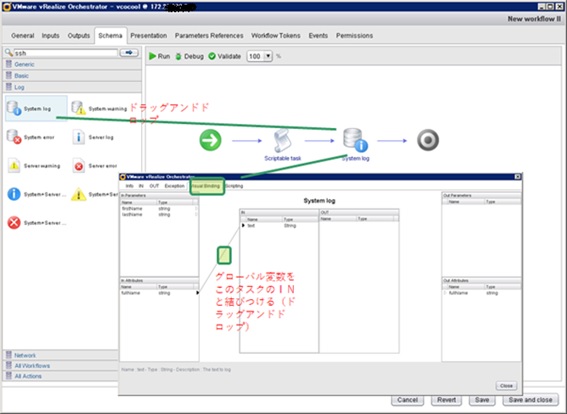This screenshot has width=567, height=414.
Task: Click the Close button in dialog
Action: click(506, 386)
